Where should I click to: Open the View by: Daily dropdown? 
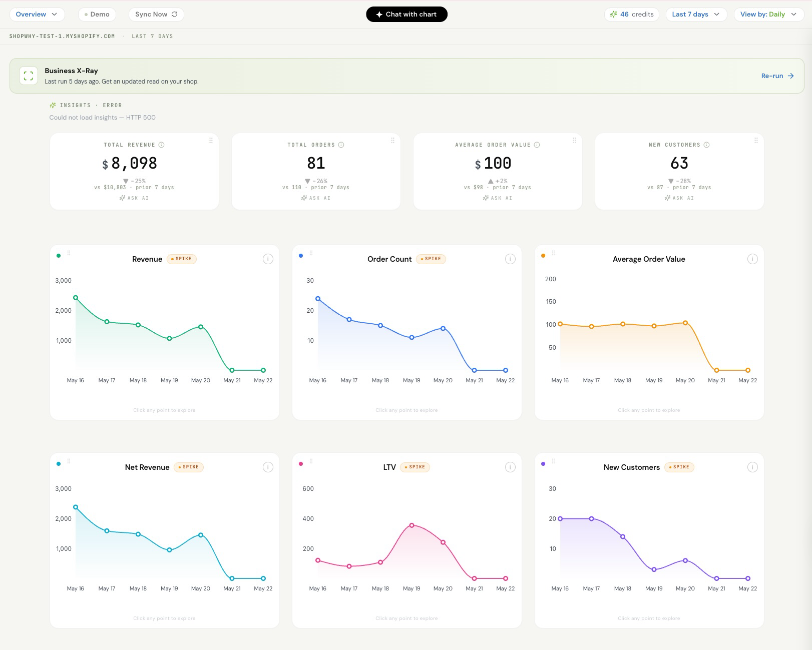[768, 14]
